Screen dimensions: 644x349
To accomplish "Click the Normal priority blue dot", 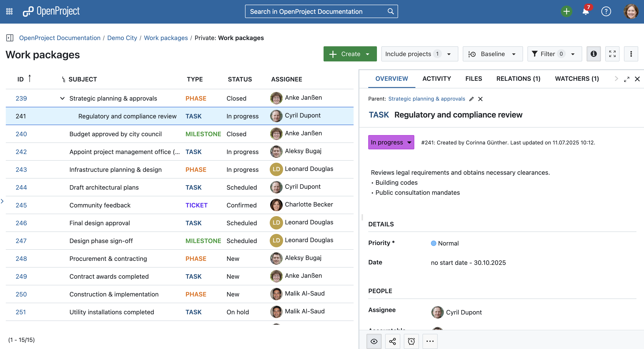I will [433, 243].
